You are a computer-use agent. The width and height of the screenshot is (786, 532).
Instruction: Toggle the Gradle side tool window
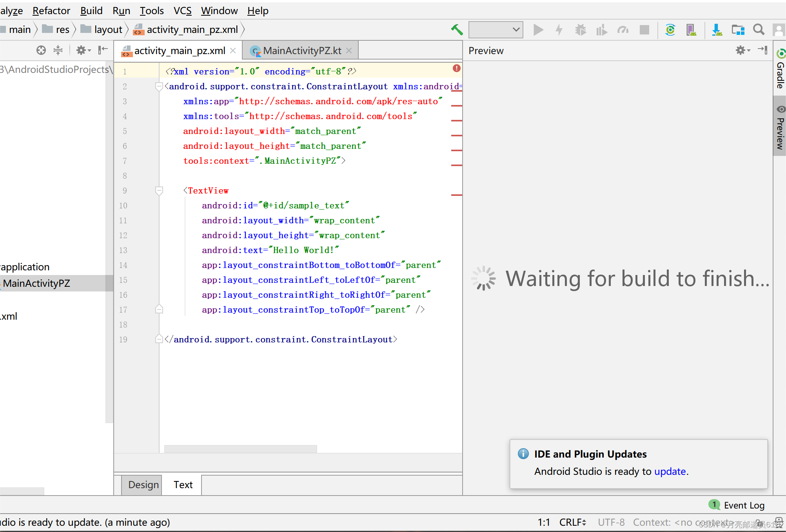tap(780, 70)
